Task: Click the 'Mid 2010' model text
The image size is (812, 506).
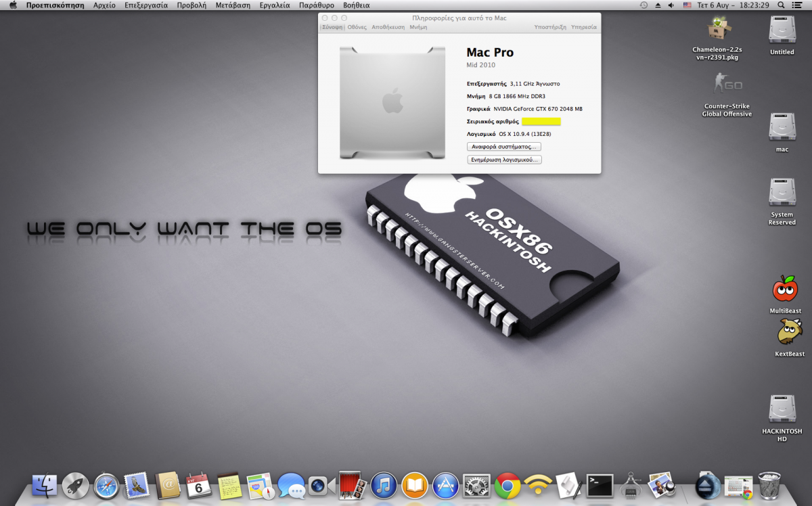Action: pyautogui.click(x=481, y=65)
